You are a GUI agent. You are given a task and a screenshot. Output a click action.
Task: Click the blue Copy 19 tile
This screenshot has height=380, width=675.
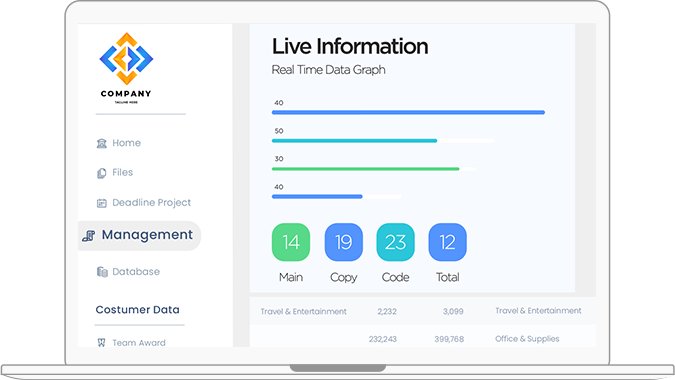[344, 242]
